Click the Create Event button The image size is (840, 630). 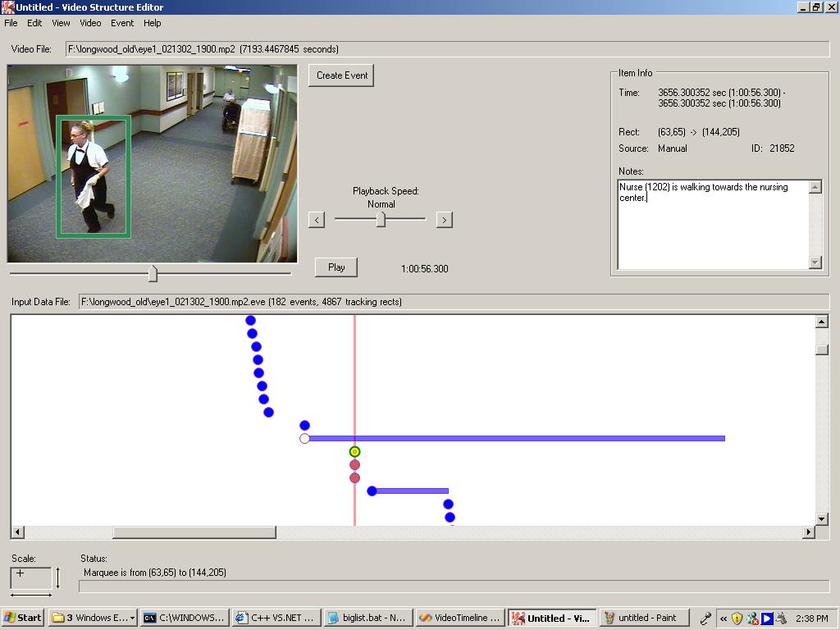342,75
